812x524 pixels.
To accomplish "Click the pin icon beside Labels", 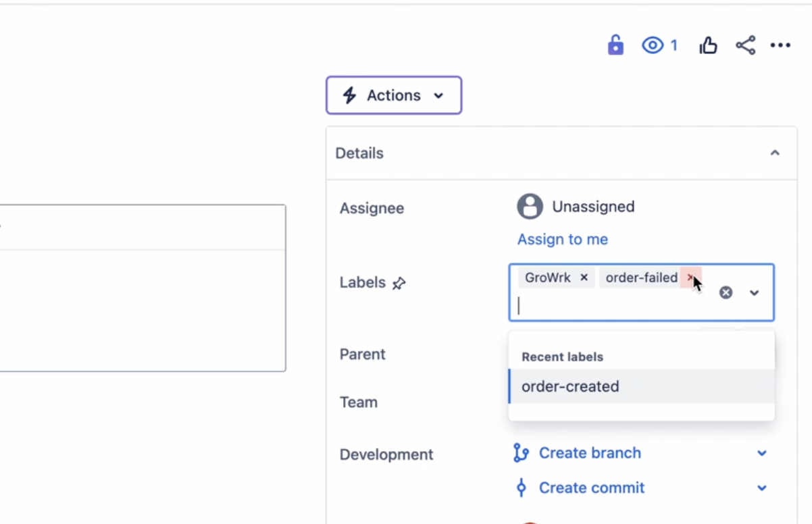I will [399, 284].
